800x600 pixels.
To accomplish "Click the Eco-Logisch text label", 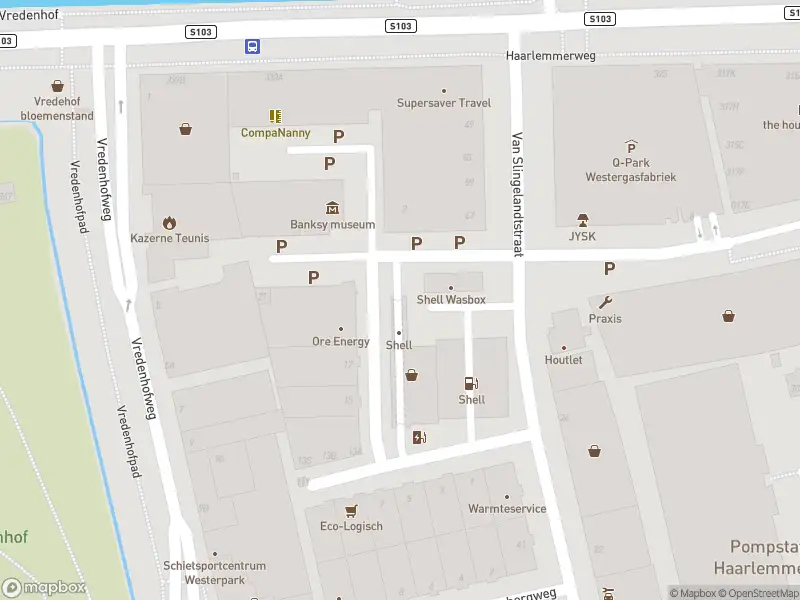I will [351, 526].
